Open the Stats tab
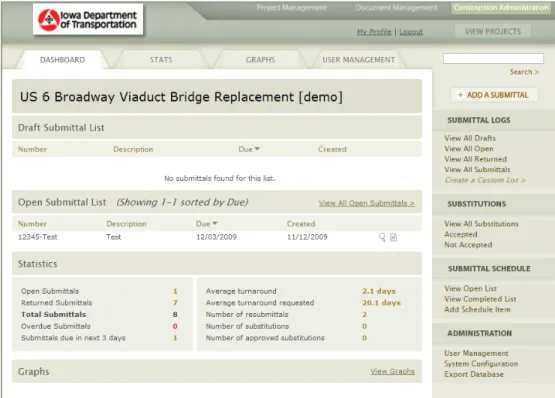 click(161, 60)
